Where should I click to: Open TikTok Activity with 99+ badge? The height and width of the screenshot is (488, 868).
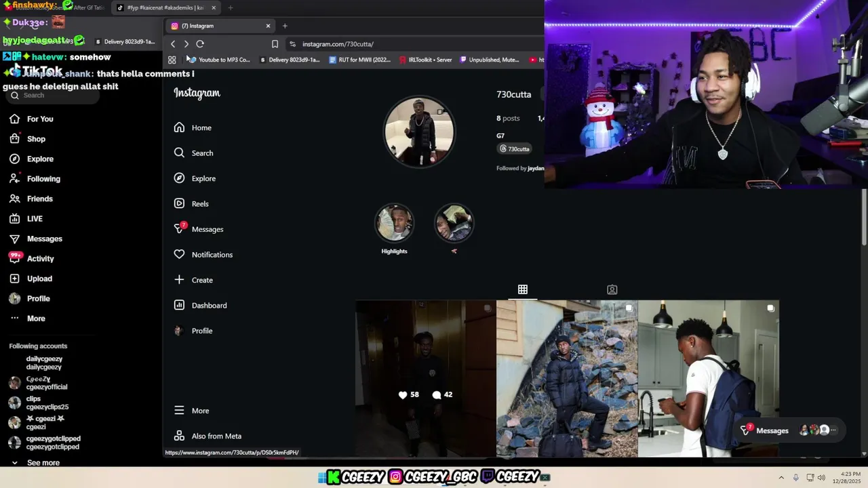tap(31, 258)
